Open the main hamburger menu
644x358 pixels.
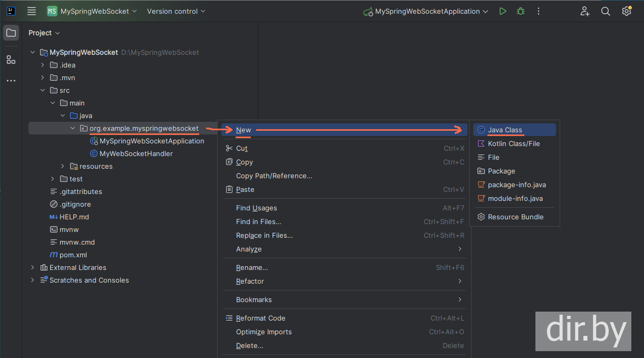[32, 11]
